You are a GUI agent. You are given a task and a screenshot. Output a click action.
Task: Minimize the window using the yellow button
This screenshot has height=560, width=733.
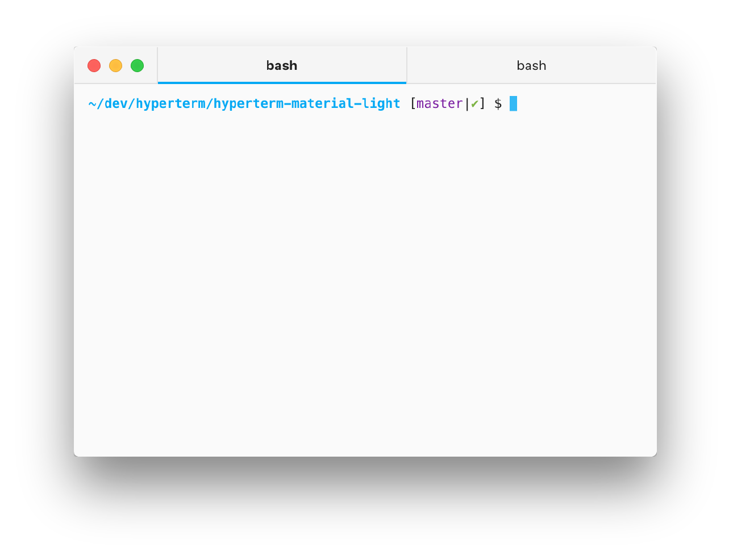coord(116,66)
